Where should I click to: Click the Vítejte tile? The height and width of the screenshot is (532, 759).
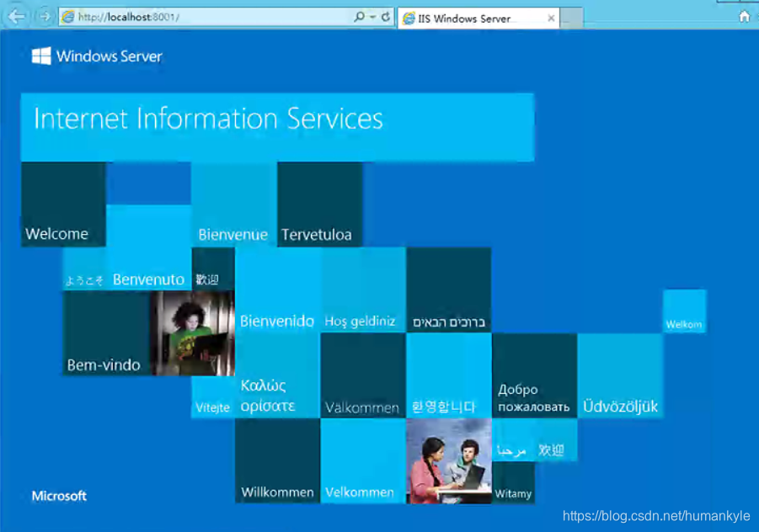pos(213,397)
